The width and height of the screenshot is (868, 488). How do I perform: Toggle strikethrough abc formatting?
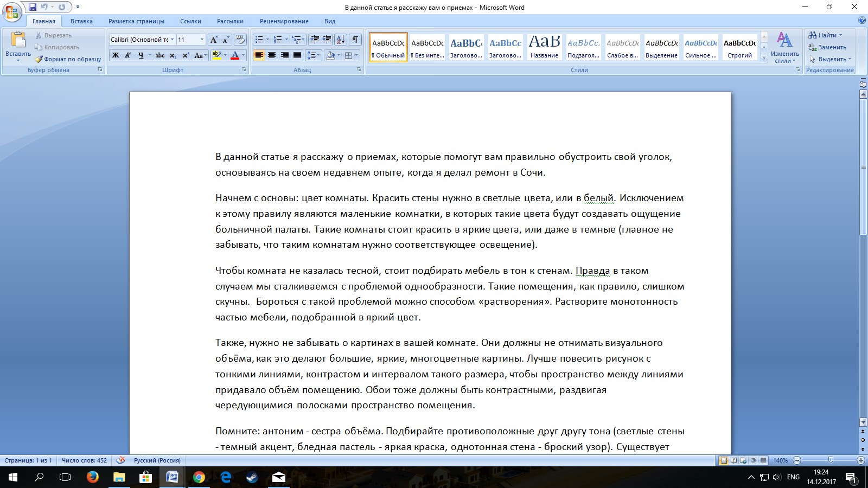click(x=160, y=55)
